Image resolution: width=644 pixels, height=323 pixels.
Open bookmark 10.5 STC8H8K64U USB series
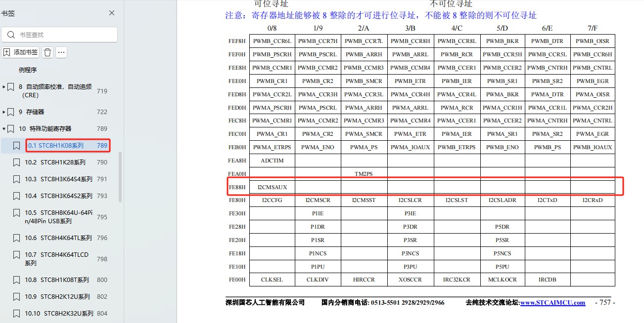point(59,217)
